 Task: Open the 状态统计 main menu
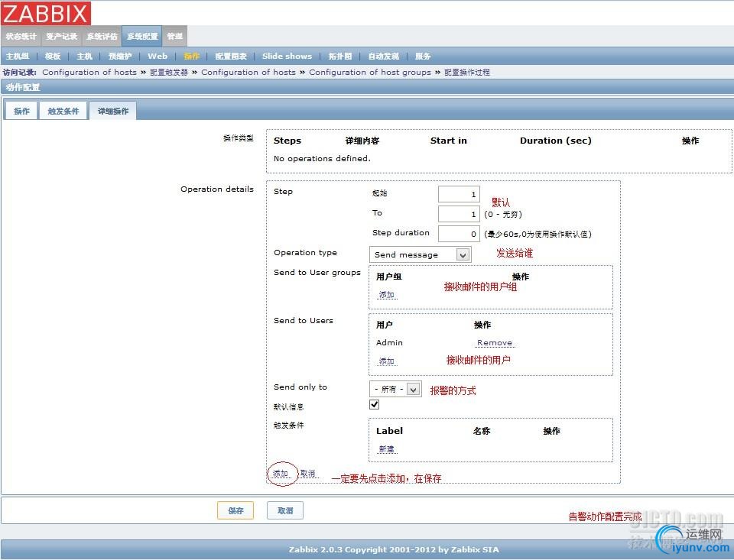click(21, 37)
